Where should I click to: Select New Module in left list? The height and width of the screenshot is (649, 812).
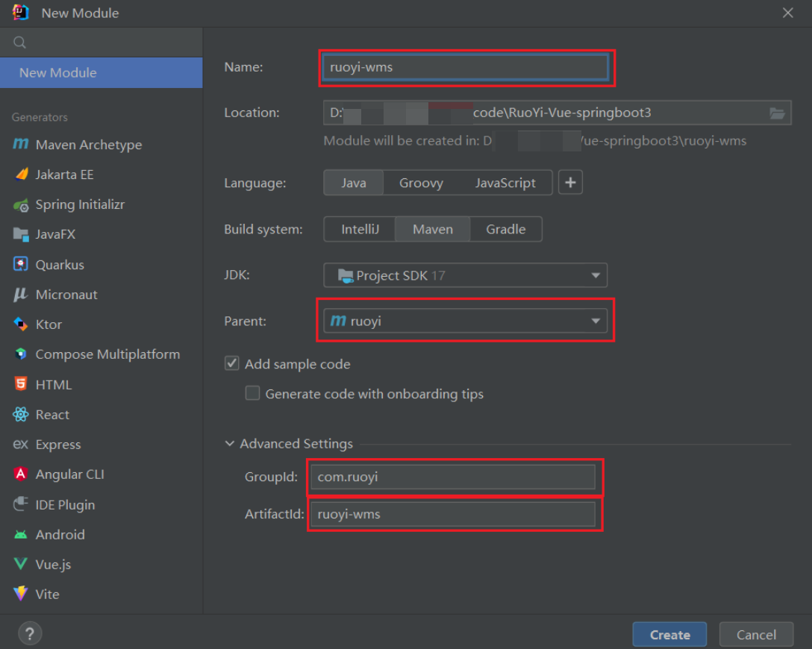101,73
